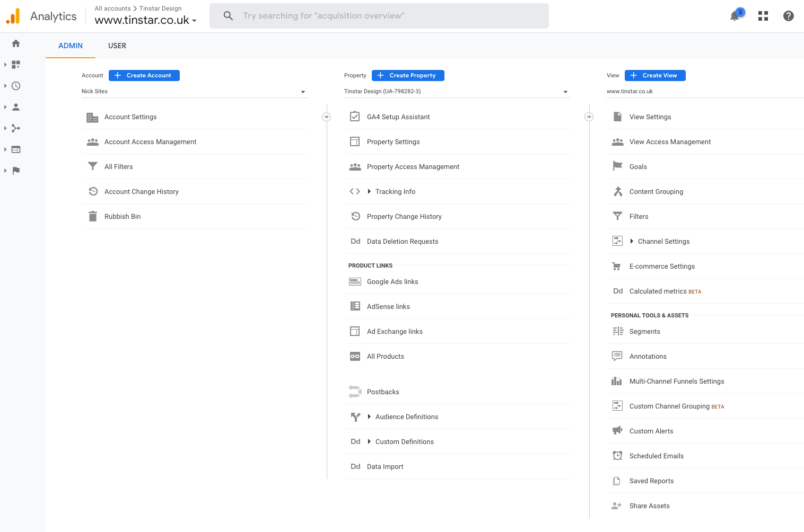Image resolution: width=804 pixels, height=532 pixels.
Task: Click the arrow between Account and Property columns
Action: tap(327, 117)
